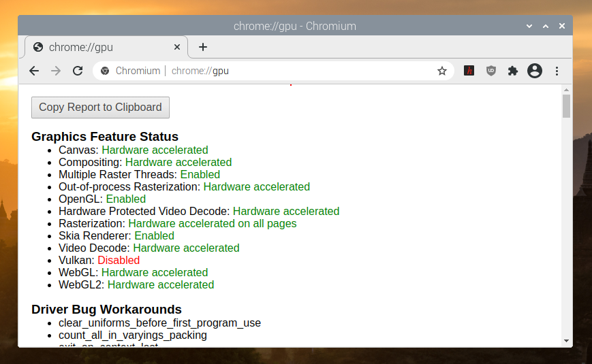Screen dimensions: 592x364
Task: Click the red Vulkan: Disabled entry
Action: click(99, 261)
